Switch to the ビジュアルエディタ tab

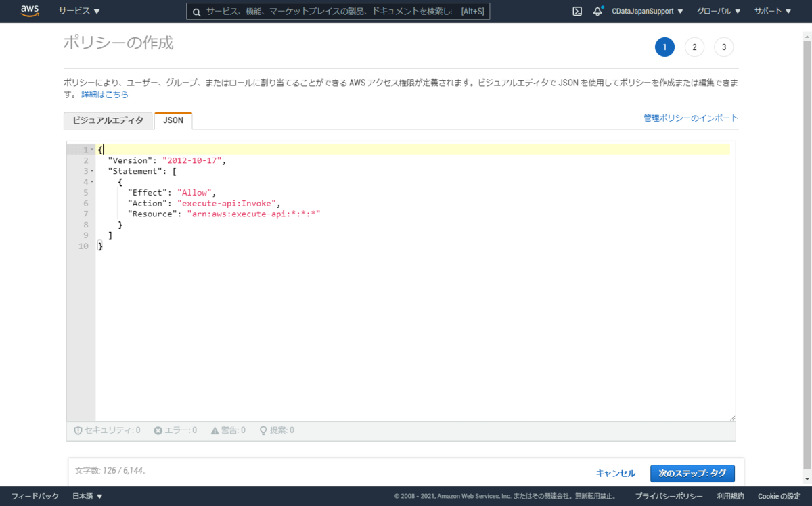(108, 120)
